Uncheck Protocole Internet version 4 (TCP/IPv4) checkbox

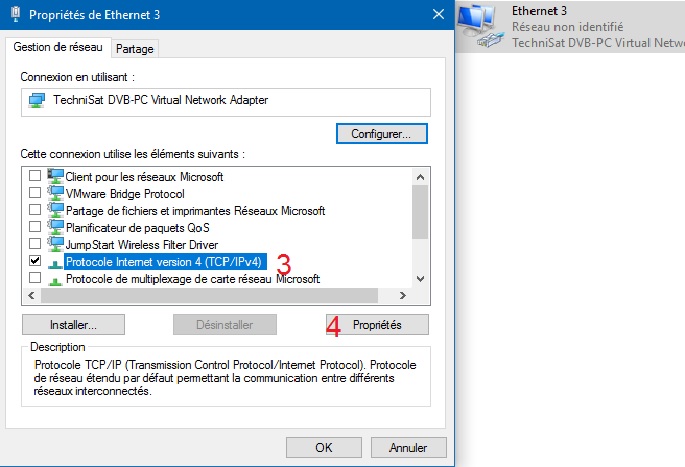tap(35, 261)
